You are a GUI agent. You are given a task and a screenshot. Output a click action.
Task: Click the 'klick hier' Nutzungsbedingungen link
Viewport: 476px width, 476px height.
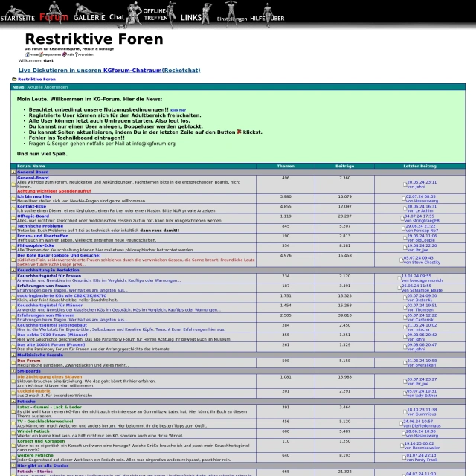pyautogui.click(x=178, y=110)
